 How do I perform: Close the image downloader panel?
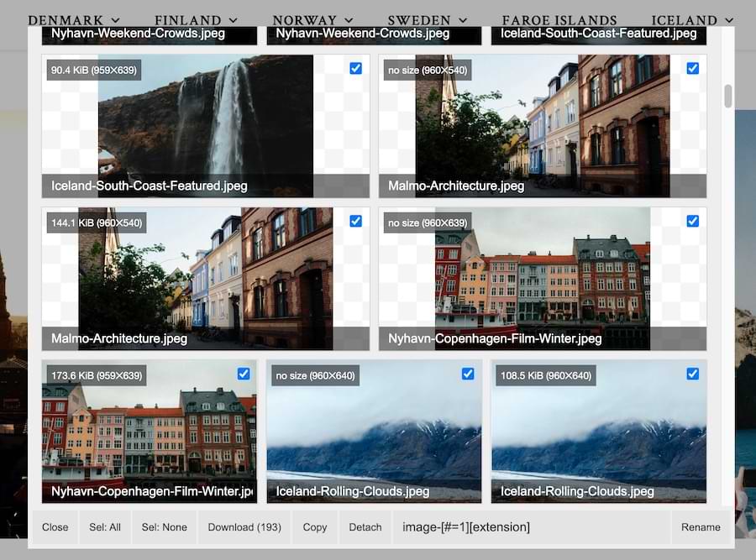point(55,527)
